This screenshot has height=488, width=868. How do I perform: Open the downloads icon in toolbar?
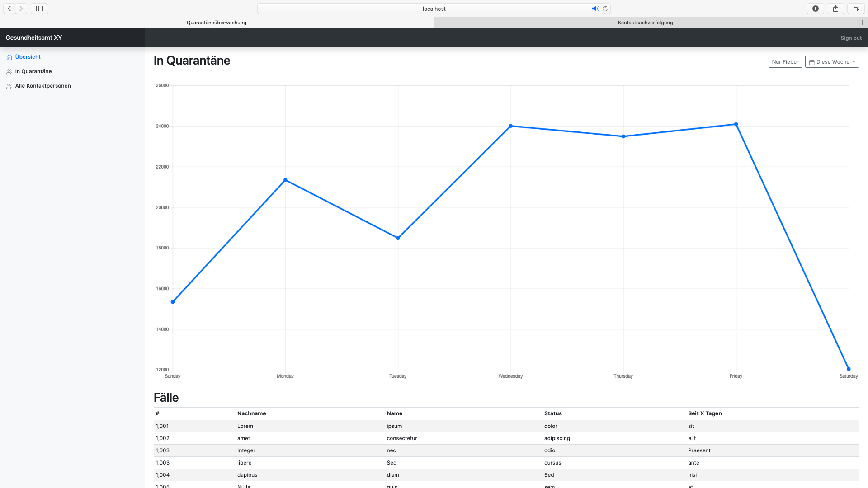click(x=816, y=9)
